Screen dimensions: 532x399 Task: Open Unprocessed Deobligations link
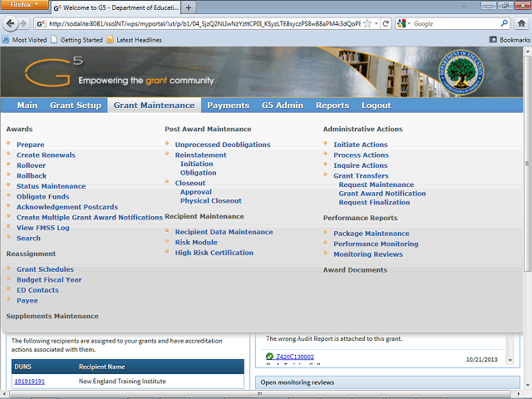223,145
